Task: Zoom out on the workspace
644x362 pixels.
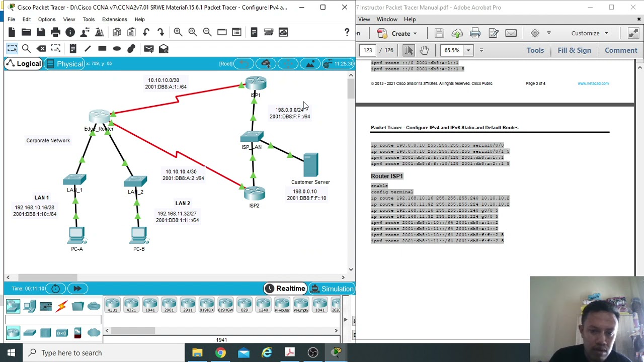Action: tap(207, 32)
